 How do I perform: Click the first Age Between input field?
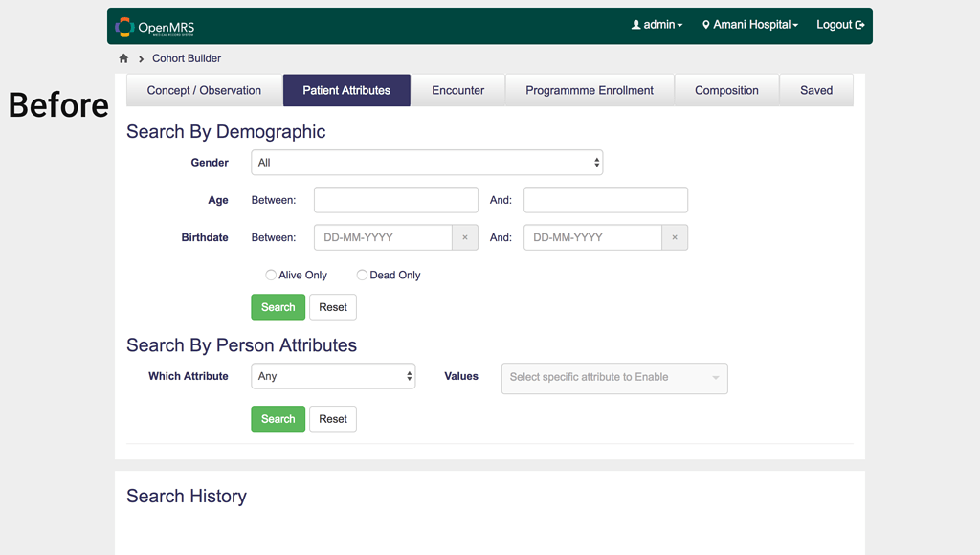[395, 199]
